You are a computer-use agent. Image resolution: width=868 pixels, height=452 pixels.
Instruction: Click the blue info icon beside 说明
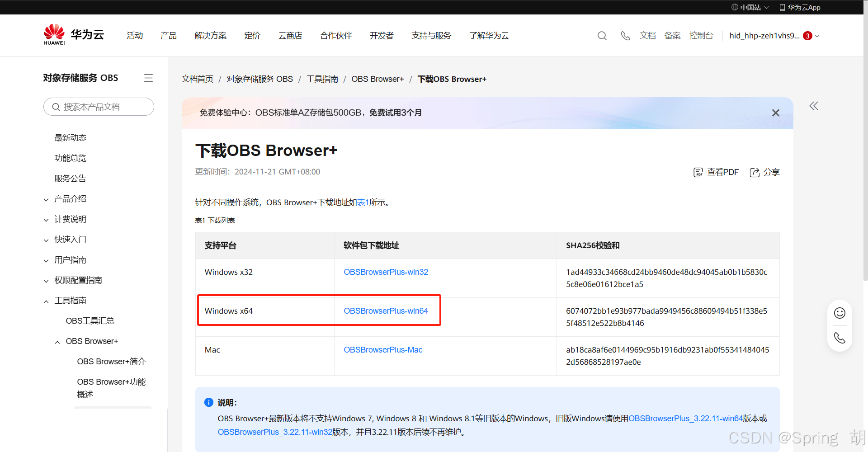[208, 402]
